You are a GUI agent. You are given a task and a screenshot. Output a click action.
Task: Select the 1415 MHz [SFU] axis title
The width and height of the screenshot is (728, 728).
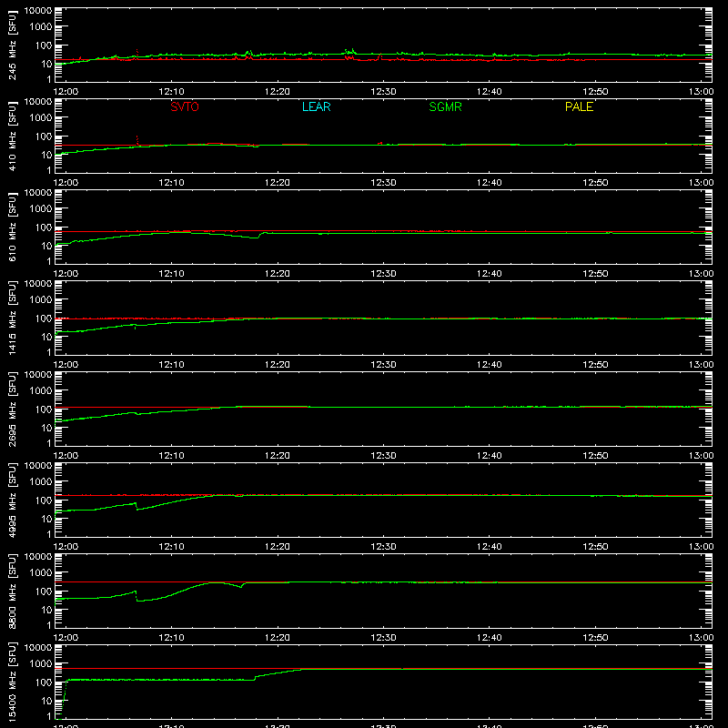coord(12,318)
